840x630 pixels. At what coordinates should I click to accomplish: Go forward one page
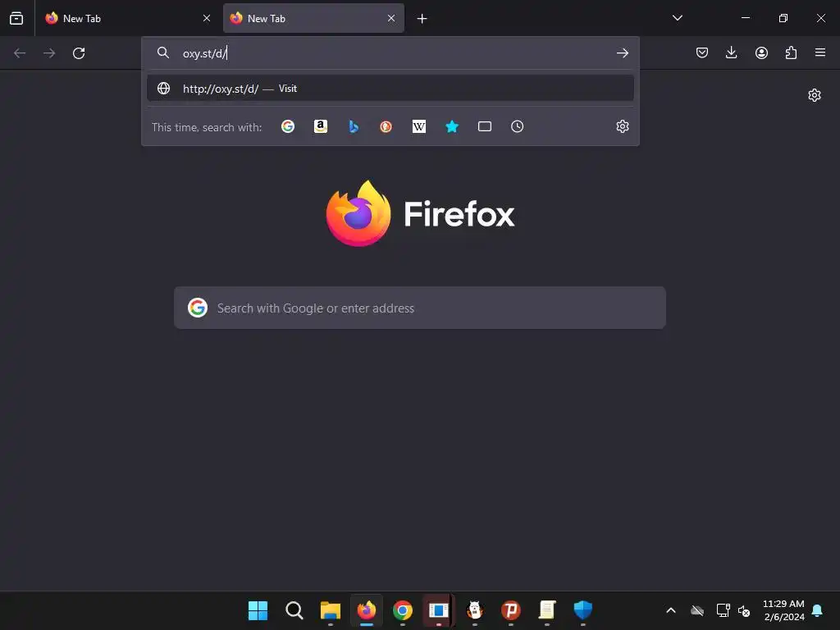tap(49, 53)
